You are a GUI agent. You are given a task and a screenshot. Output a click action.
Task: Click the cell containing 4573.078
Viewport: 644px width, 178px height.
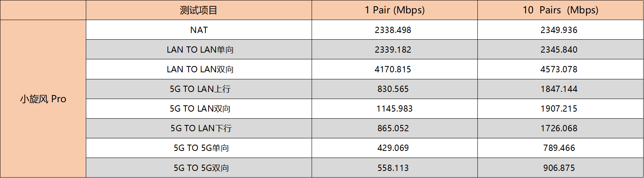point(561,69)
